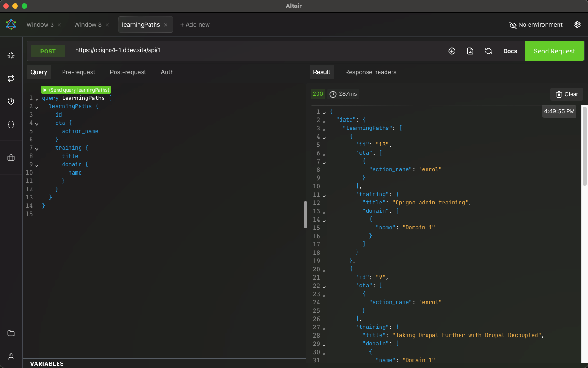Clear the result with Clear button
588x368 pixels.
click(x=567, y=94)
